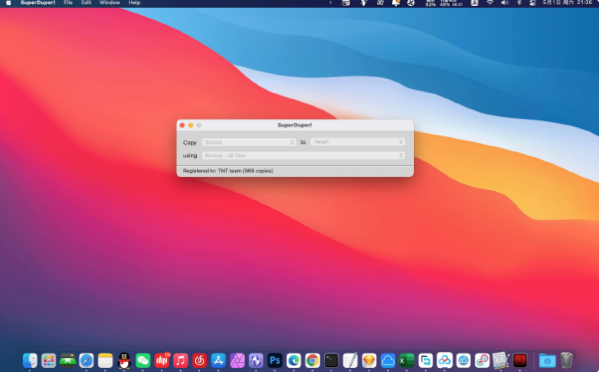Launch Sketch from the Dock
Screen dimensions: 599x372
coord(369,360)
